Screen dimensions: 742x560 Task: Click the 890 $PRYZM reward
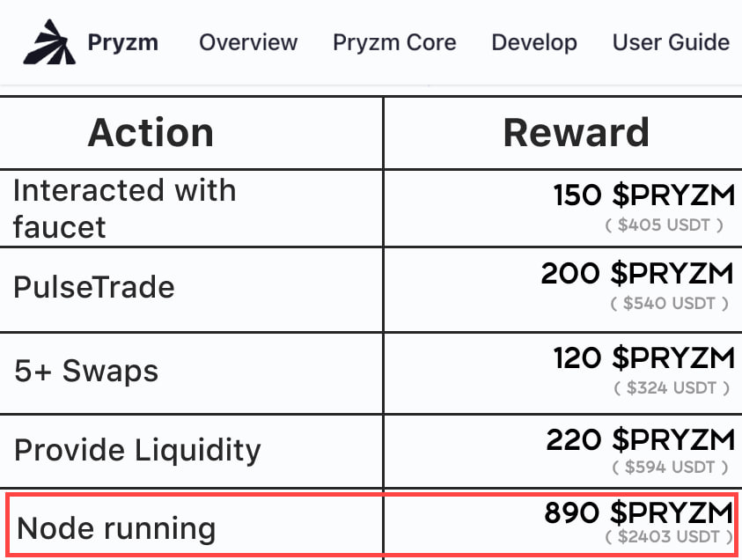tap(639, 512)
